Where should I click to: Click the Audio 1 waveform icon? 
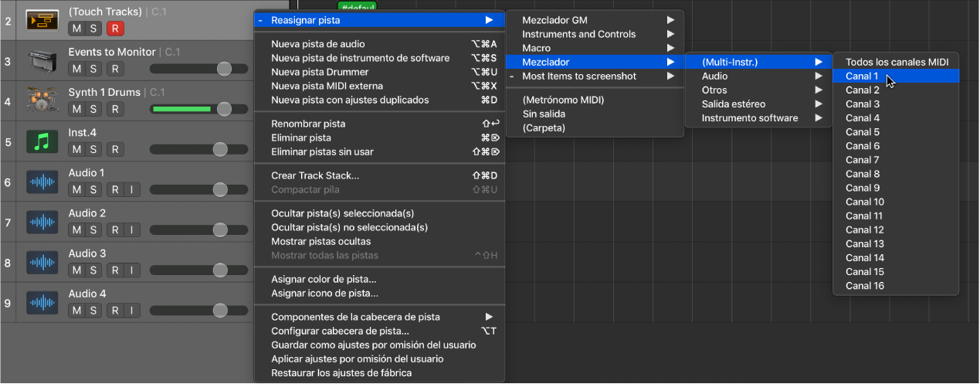tap(42, 182)
